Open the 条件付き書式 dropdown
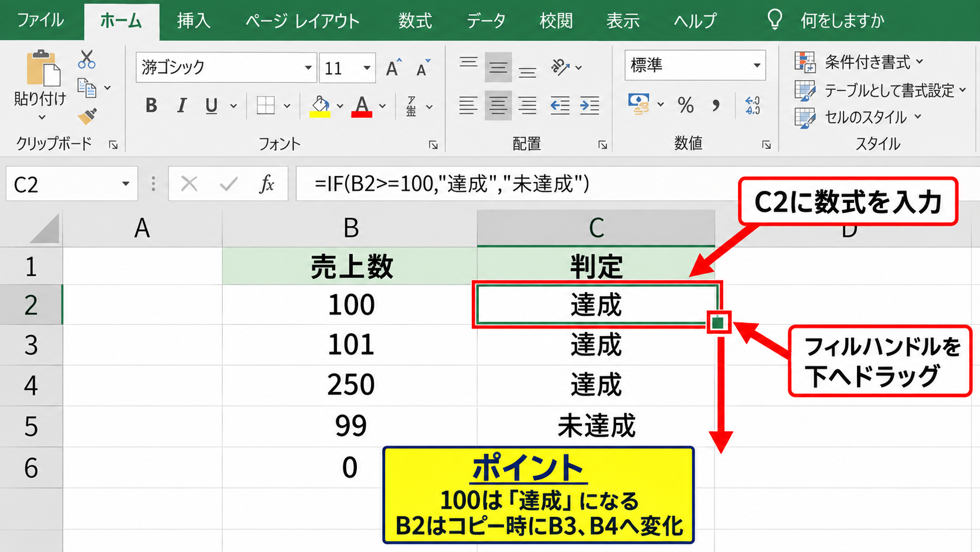980x552 pixels. point(859,62)
